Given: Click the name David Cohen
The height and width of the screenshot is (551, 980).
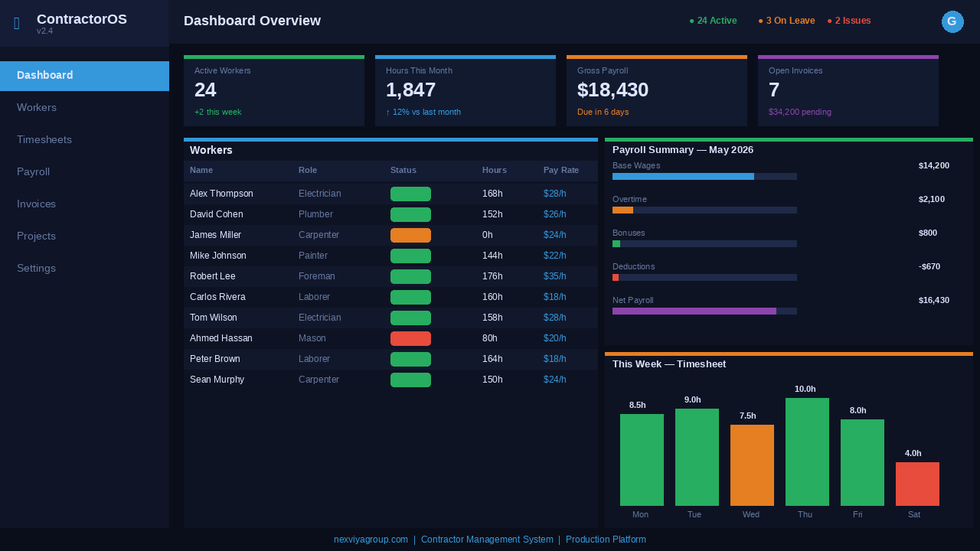Looking at the screenshot, I should (x=217, y=214).
